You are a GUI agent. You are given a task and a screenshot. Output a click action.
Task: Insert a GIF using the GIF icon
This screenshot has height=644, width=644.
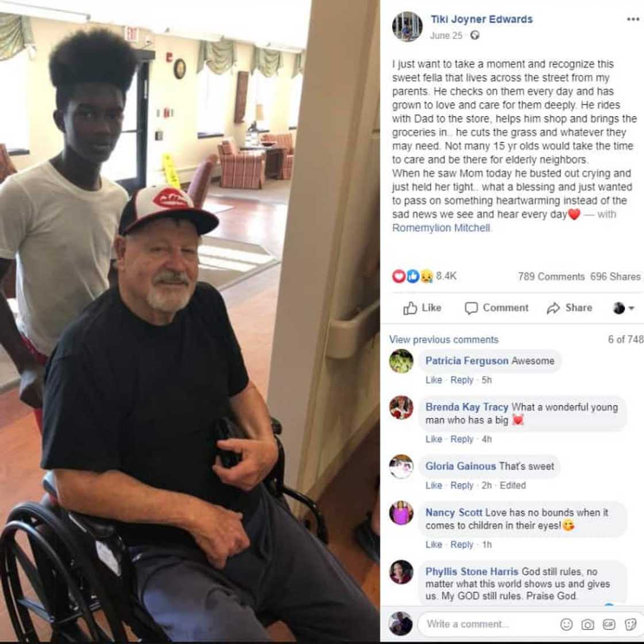point(609,624)
